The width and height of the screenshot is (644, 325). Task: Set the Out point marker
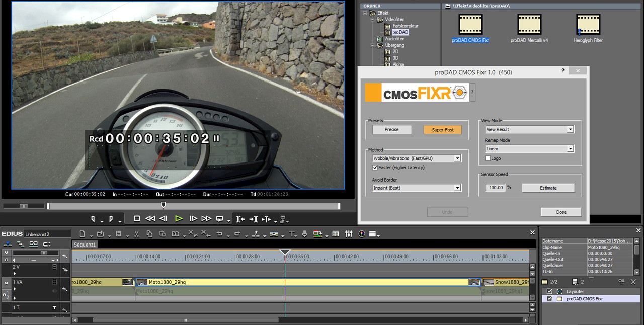111,219
